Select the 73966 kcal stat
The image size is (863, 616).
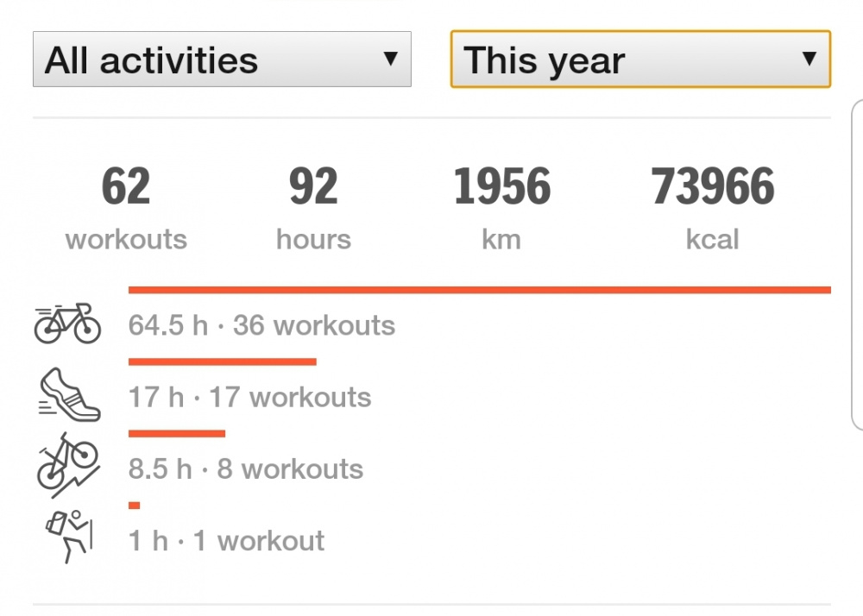click(x=713, y=207)
